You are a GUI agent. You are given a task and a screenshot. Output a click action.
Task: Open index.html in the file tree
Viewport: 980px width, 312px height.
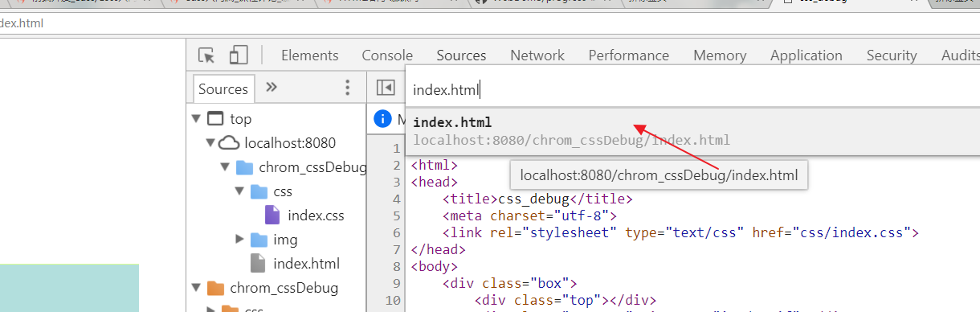tap(306, 264)
